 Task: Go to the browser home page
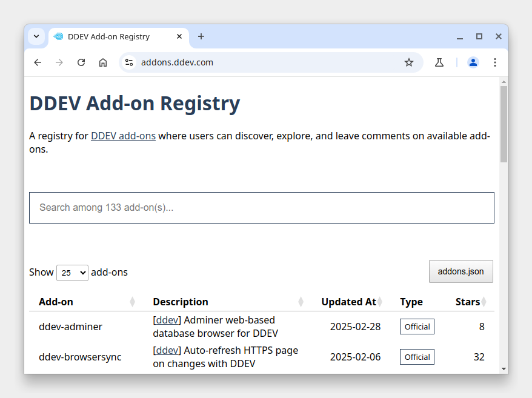pos(103,62)
